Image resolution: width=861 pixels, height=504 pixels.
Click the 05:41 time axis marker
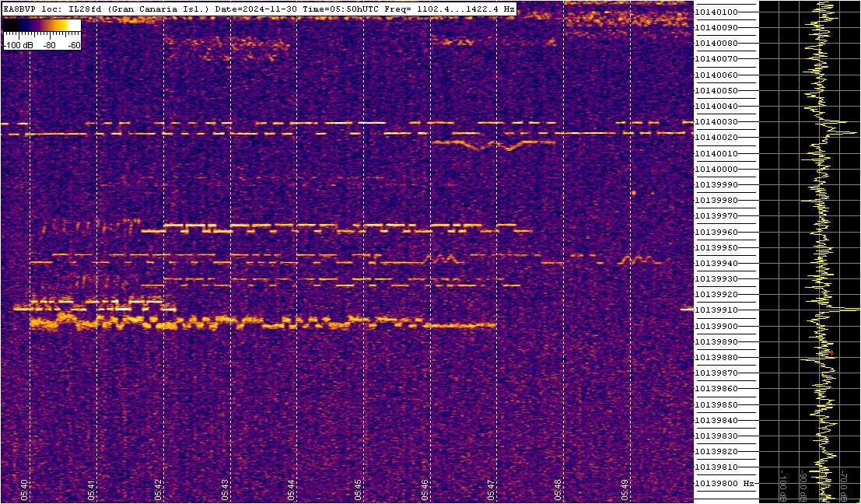pos(91,488)
